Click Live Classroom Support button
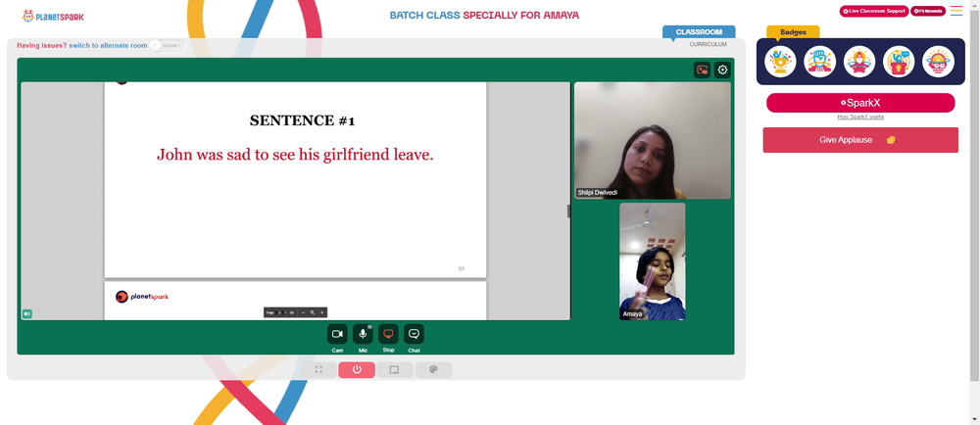 (x=874, y=11)
